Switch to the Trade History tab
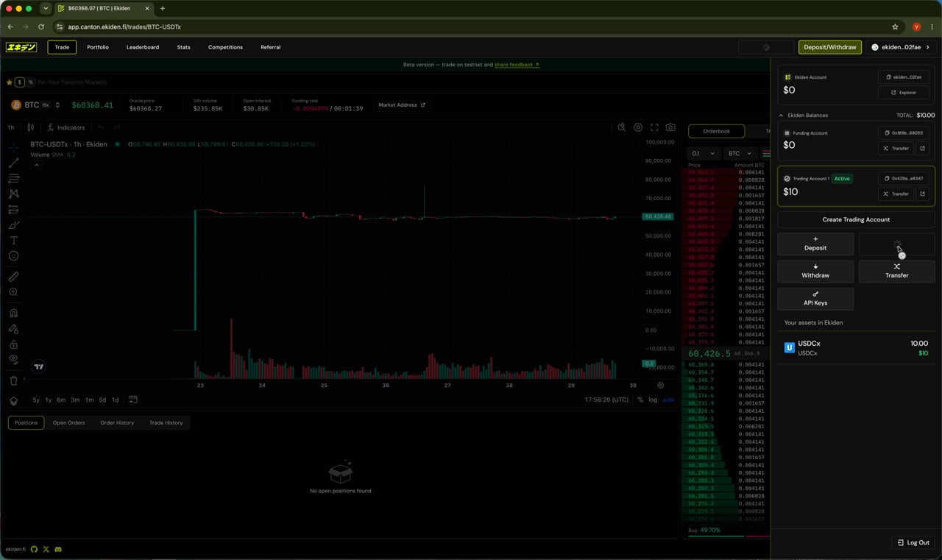 166,422
